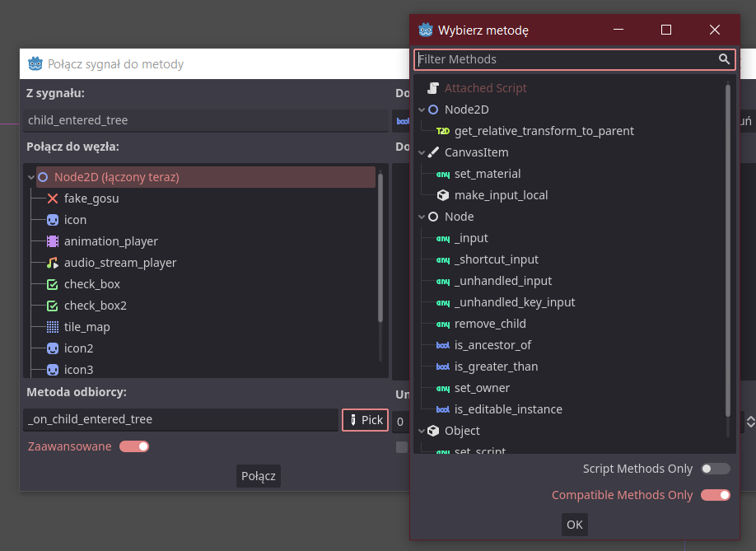Viewport: 756px width, 551px height.
Task: Click the Node2D circle icon in node tree
Action: click(43, 177)
